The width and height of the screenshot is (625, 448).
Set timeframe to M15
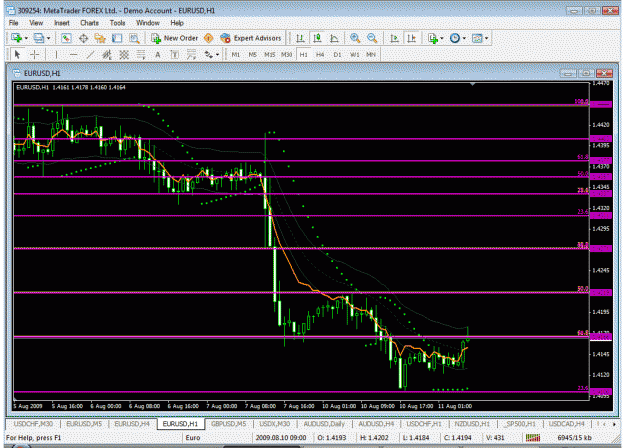pyautogui.click(x=270, y=55)
